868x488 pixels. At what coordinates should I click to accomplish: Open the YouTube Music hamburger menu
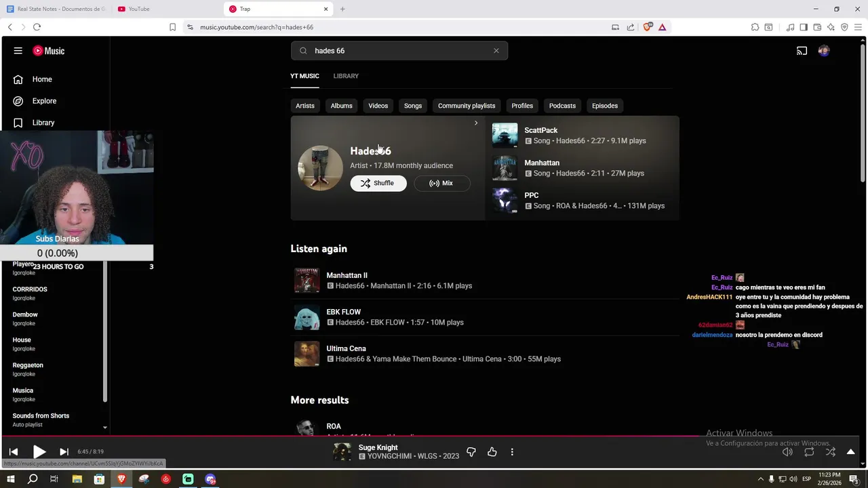click(18, 51)
